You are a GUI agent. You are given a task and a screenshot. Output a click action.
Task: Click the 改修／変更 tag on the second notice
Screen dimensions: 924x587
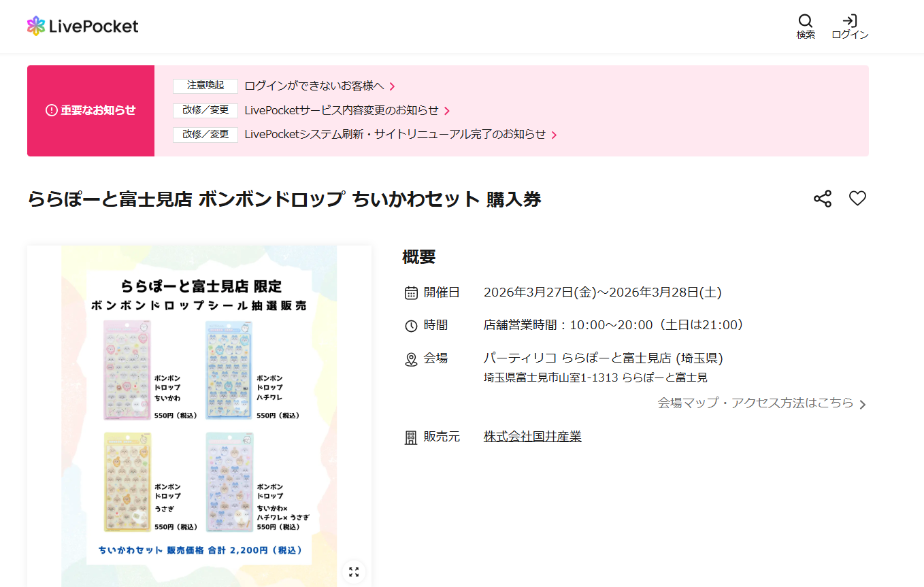tap(205, 110)
